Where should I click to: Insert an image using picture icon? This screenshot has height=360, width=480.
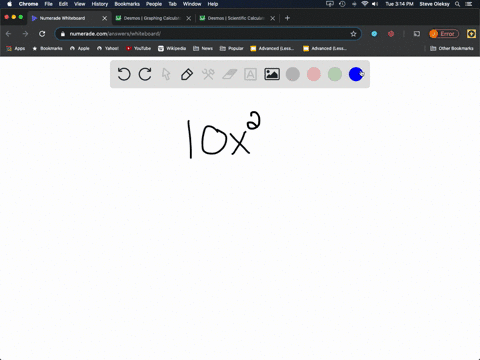(x=272, y=74)
